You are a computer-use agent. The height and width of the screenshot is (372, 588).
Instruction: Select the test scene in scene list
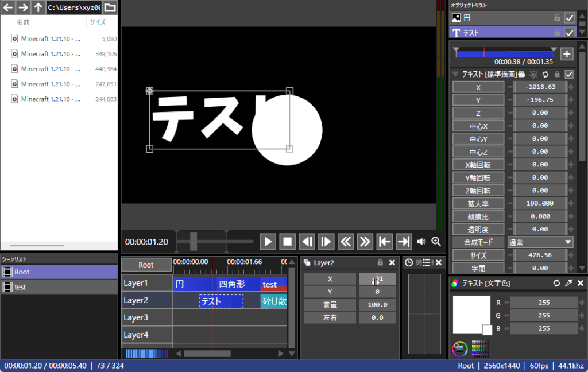pos(59,287)
